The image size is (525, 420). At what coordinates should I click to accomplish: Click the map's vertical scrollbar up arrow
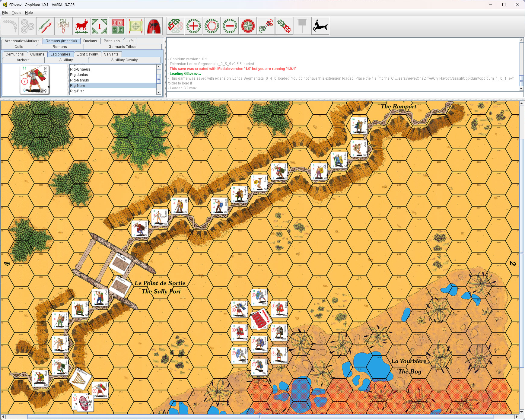[x=522, y=103]
